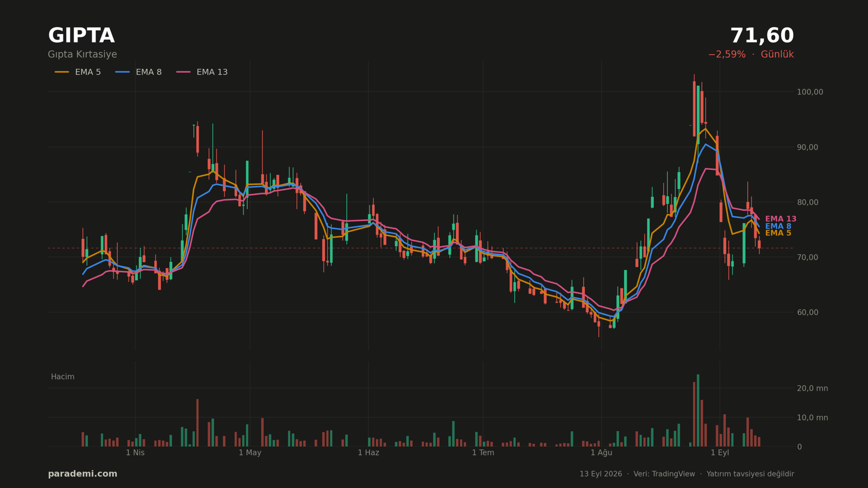This screenshot has height=488, width=868.
Task: Open the parademi.com footer link
Action: click(x=82, y=474)
